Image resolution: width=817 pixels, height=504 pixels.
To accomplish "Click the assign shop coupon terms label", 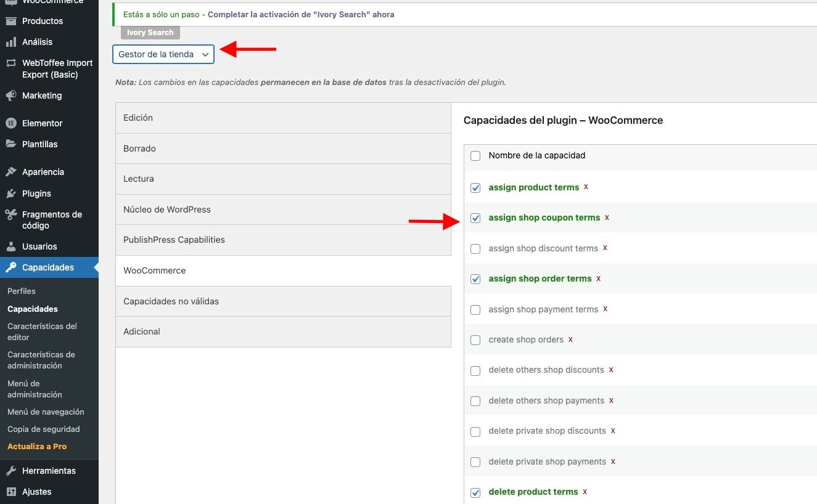I will 544,217.
